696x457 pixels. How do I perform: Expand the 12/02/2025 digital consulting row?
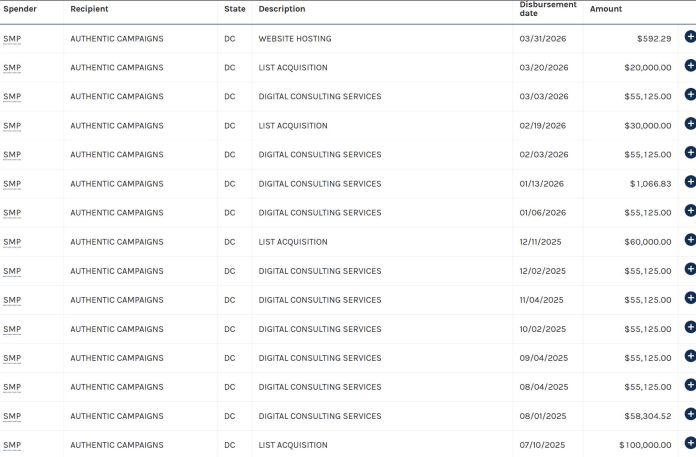click(690, 269)
